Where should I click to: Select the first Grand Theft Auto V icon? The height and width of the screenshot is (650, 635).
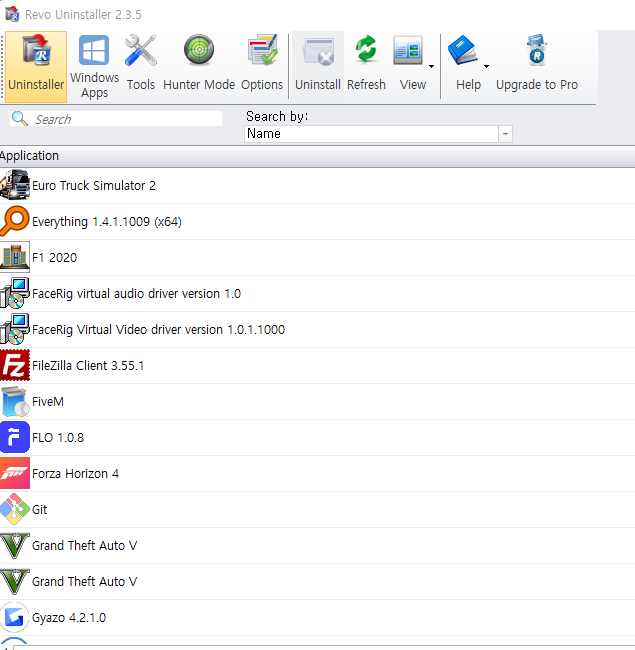pyautogui.click(x=15, y=545)
